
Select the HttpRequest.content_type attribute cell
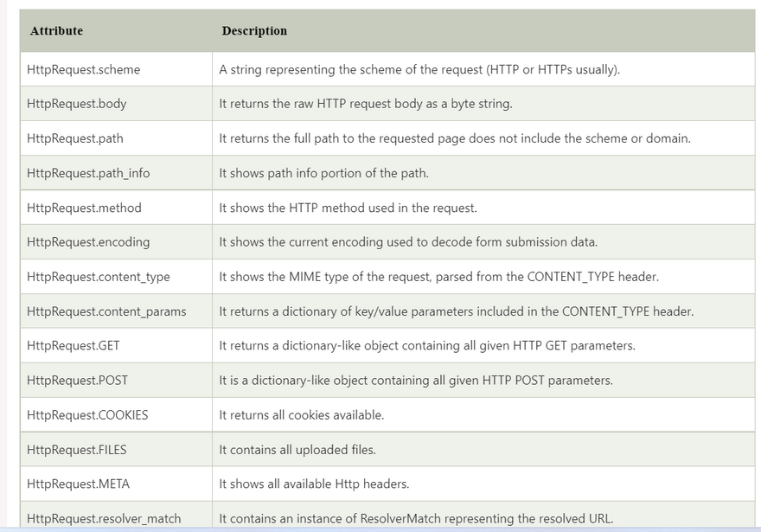[x=99, y=277]
